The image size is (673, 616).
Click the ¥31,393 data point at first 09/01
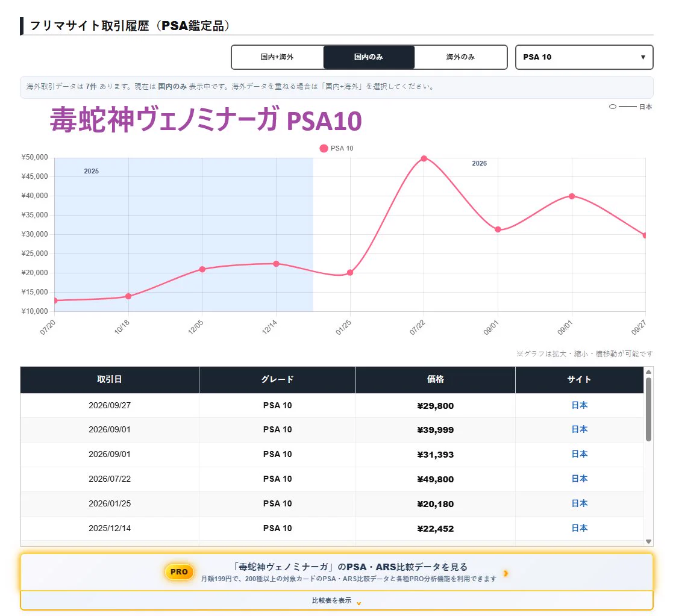coord(498,229)
